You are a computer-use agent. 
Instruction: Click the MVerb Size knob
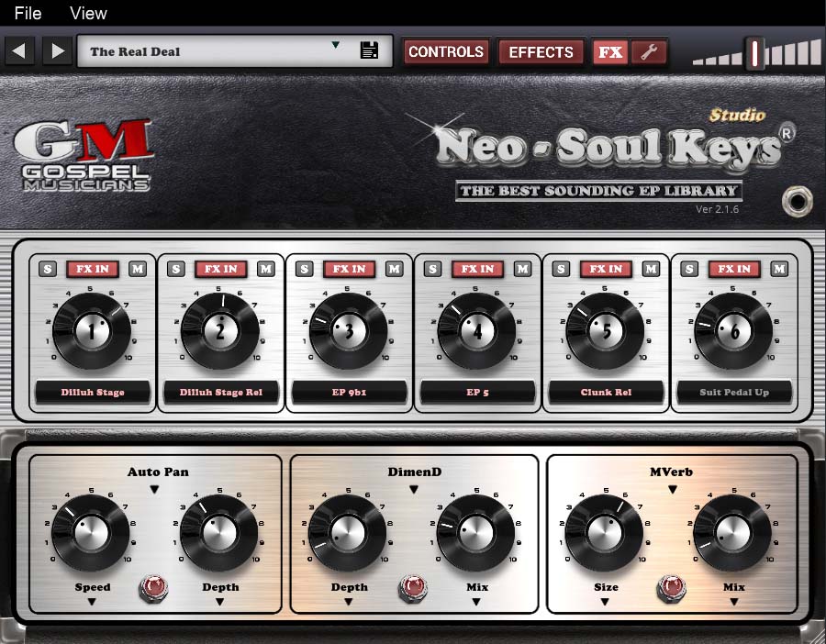point(604,533)
